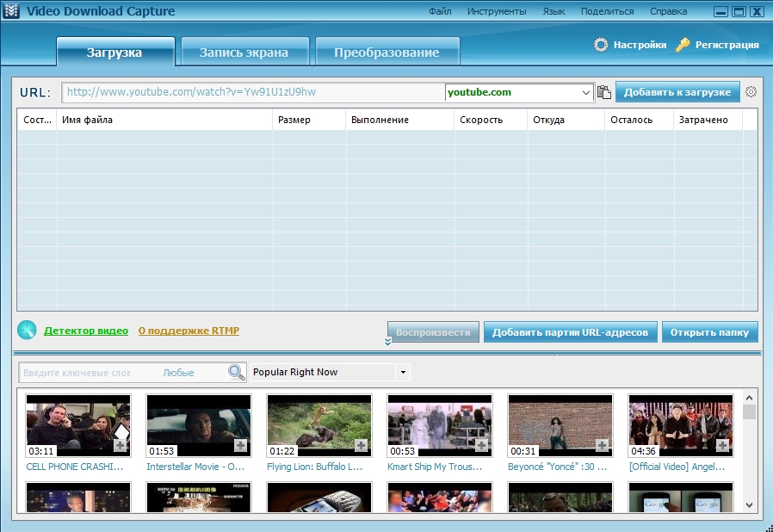Add CELL PHONE CRASHI video via plus icon

click(x=121, y=446)
